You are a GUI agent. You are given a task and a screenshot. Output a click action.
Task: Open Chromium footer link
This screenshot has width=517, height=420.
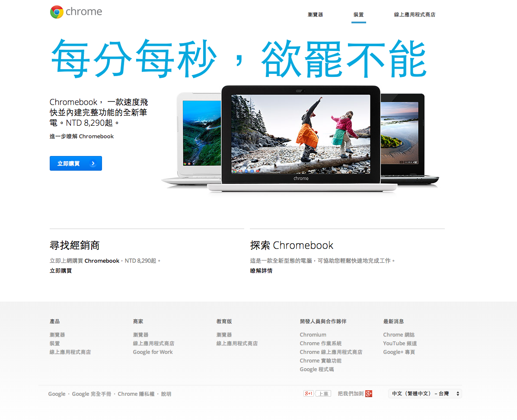point(313,334)
